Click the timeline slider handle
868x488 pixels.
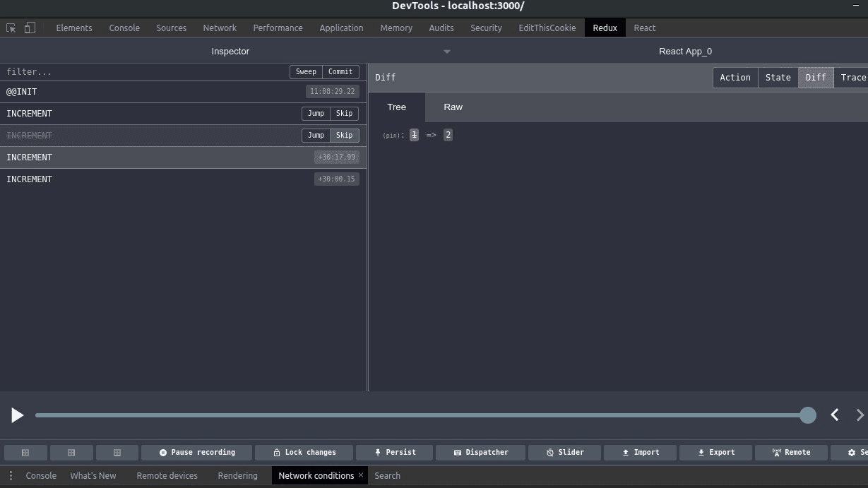click(x=808, y=415)
